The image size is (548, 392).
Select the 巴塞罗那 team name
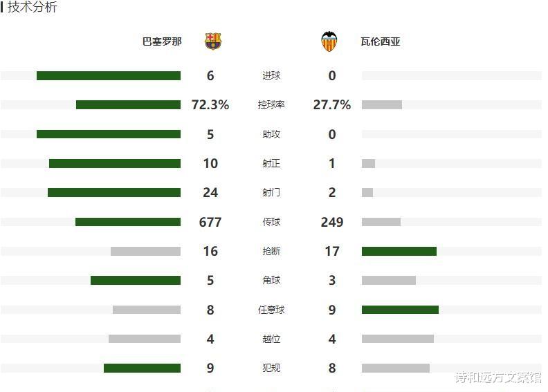pos(162,41)
